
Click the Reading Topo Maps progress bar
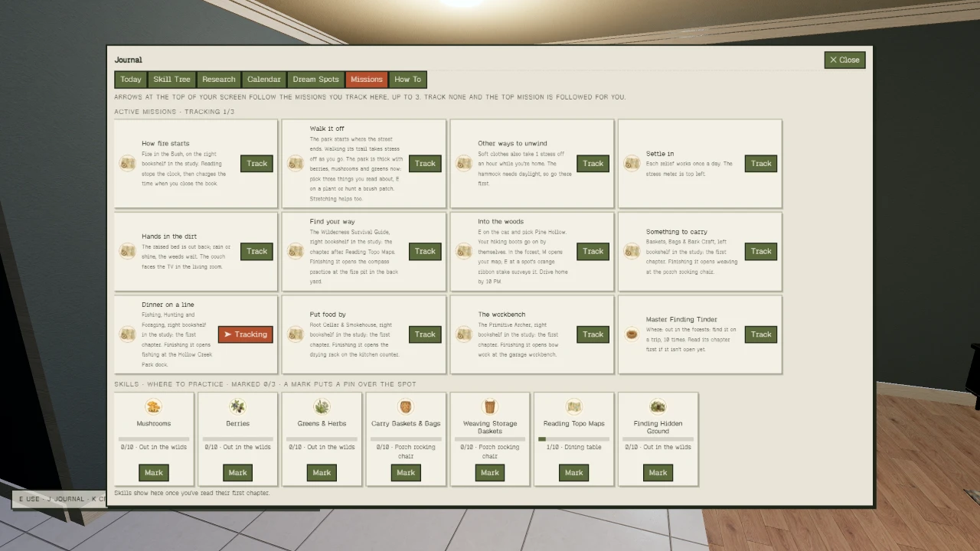pos(574,439)
